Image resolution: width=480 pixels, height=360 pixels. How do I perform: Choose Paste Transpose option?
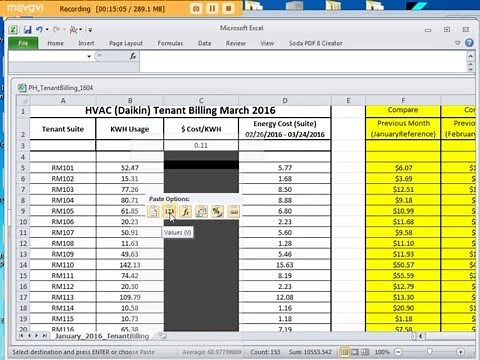click(201, 211)
